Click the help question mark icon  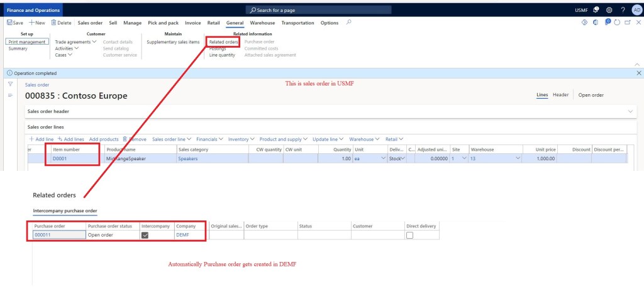pyautogui.click(x=623, y=10)
